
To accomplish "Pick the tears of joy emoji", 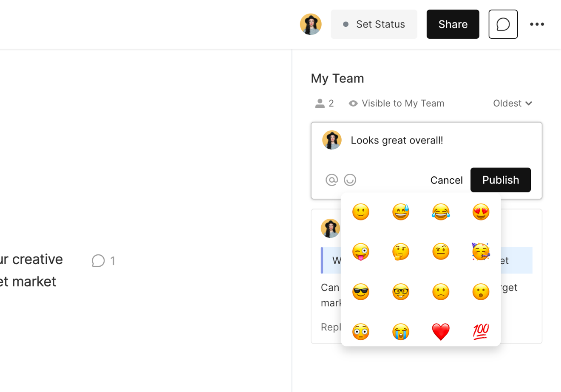I will click(x=441, y=212).
